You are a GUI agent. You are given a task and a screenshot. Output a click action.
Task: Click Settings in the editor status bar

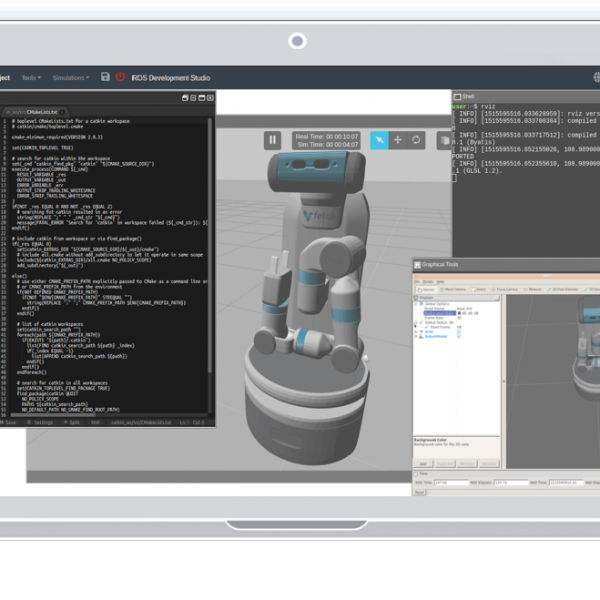[x=41, y=422]
